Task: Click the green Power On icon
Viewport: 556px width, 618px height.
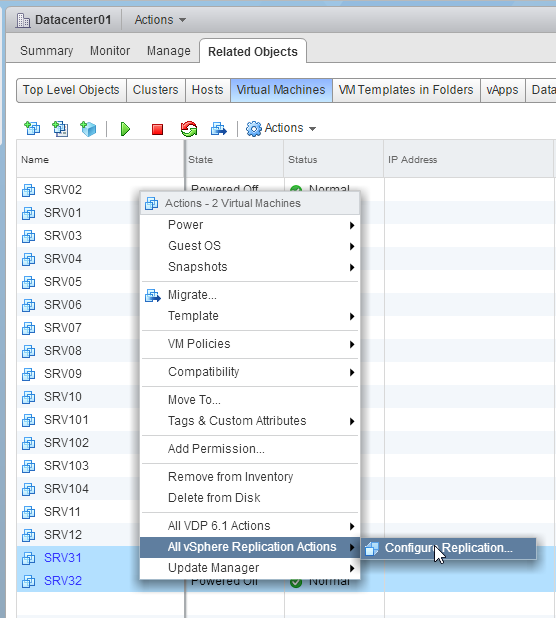Action: (x=125, y=129)
